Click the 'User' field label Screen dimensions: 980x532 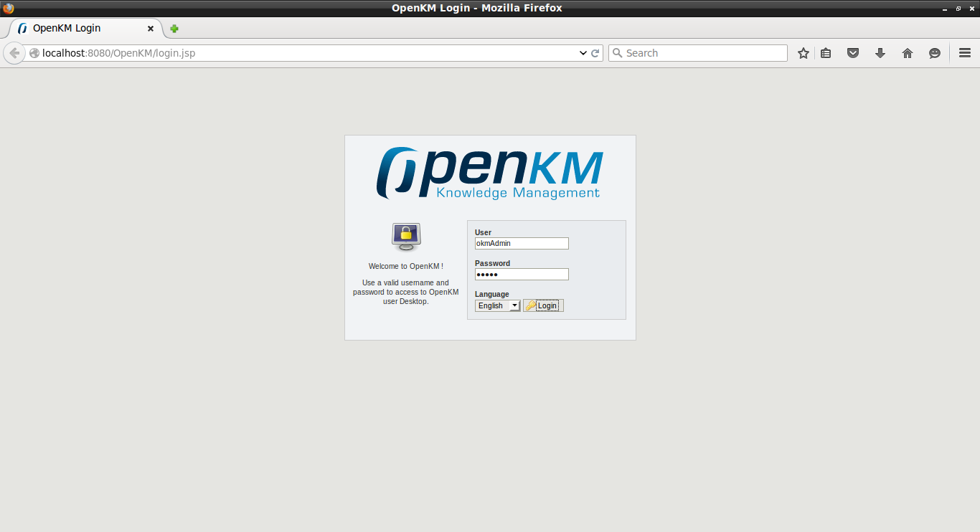[483, 232]
